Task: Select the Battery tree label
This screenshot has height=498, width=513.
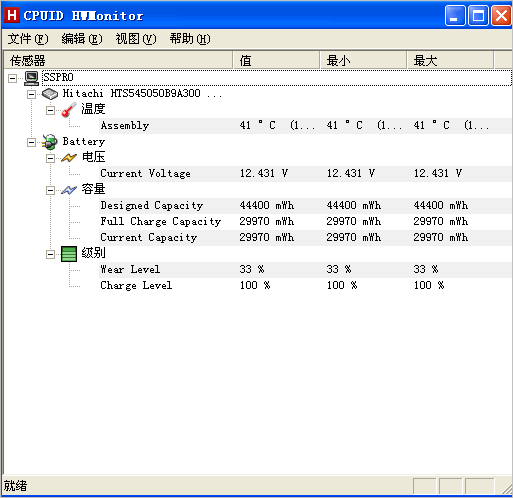Action: [84, 142]
